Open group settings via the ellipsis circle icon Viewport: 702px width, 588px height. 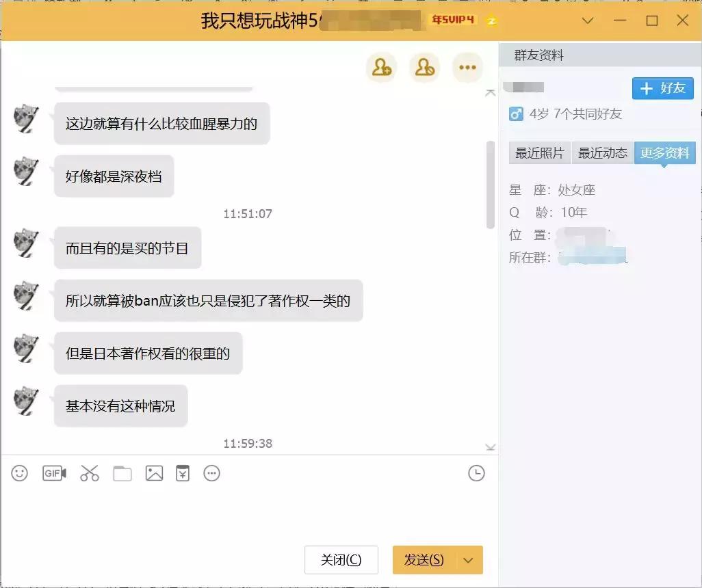pos(467,68)
